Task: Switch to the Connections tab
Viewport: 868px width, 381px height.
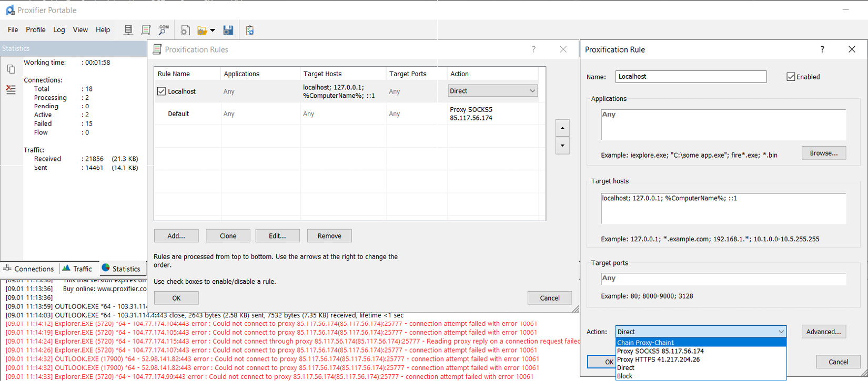Action: tap(29, 269)
